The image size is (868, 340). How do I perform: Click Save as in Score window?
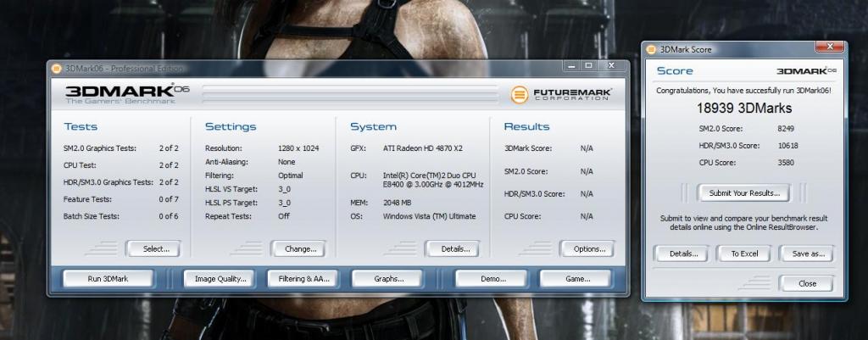click(806, 254)
